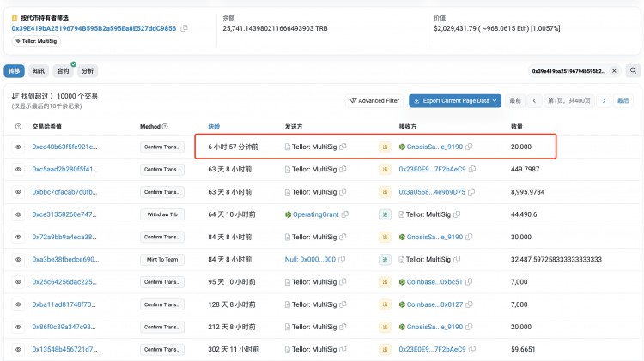Copy 0x23E0E9 receiver address in 449.7987 row
This screenshot has height=361, width=644.
coord(472,169)
